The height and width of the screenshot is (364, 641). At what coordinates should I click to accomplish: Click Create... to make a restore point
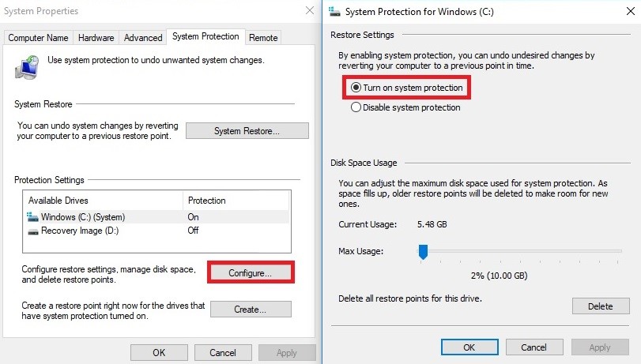pyautogui.click(x=251, y=310)
